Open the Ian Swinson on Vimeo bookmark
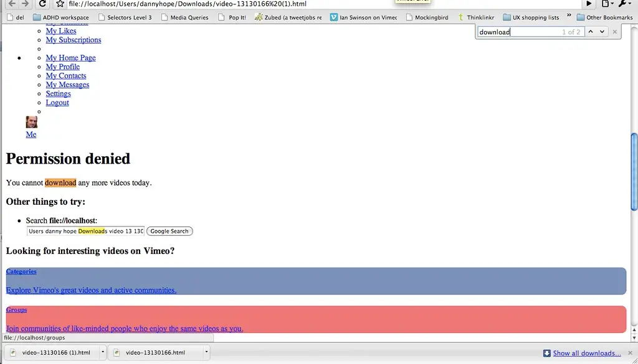 363,17
